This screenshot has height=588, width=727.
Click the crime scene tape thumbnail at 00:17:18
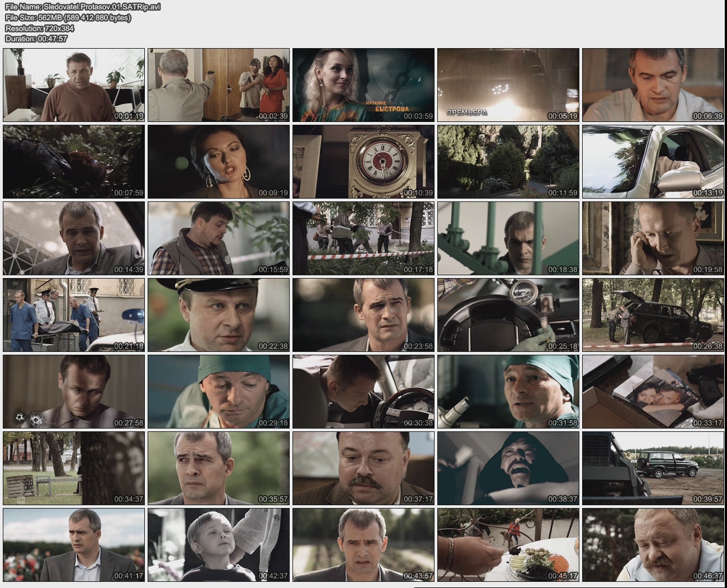363,238
